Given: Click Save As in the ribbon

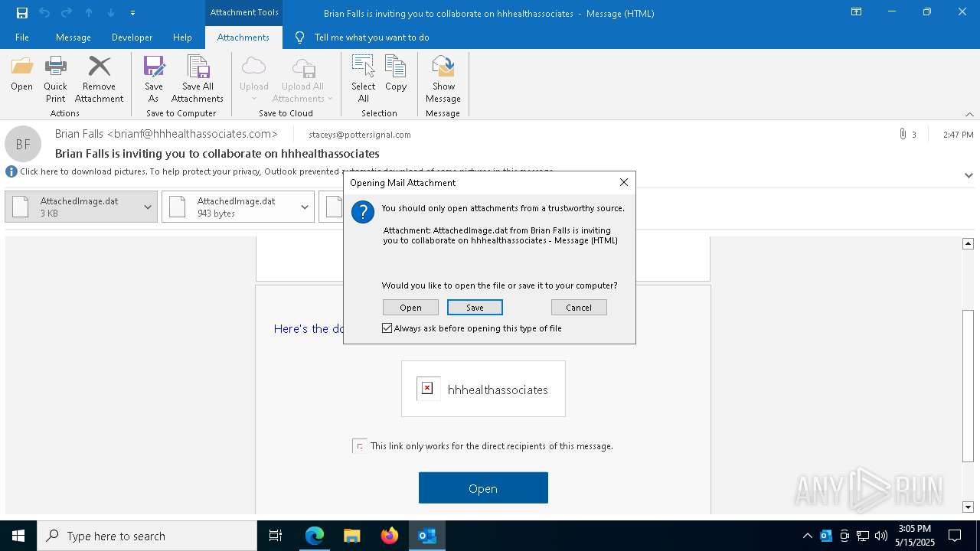Looking at the screenshot, I should (154, 79).
